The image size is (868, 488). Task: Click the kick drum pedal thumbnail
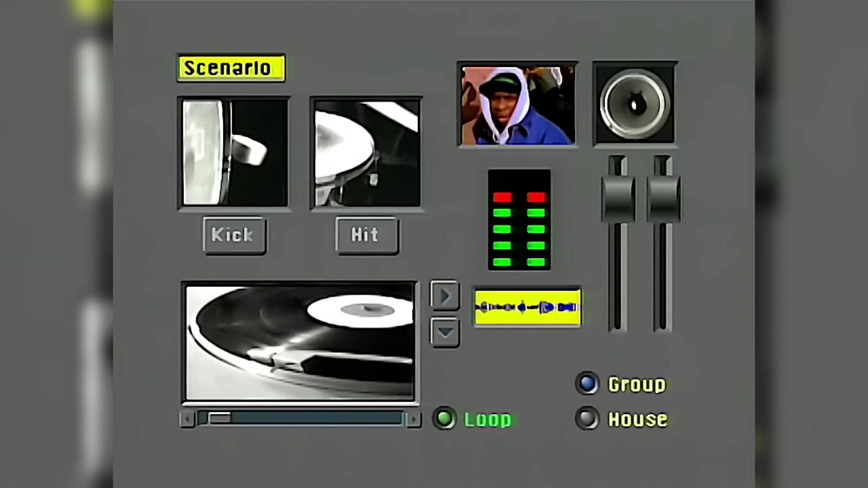[x=234, y=152]
